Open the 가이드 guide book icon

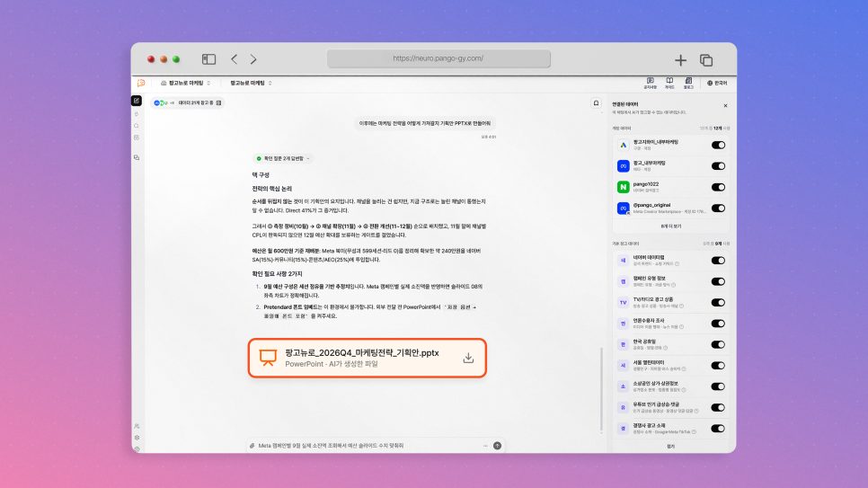(x=669, y=83)
